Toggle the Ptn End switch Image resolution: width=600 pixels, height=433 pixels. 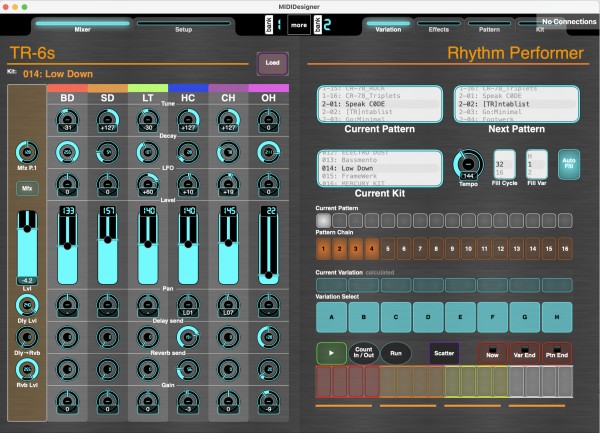(557, 353)
